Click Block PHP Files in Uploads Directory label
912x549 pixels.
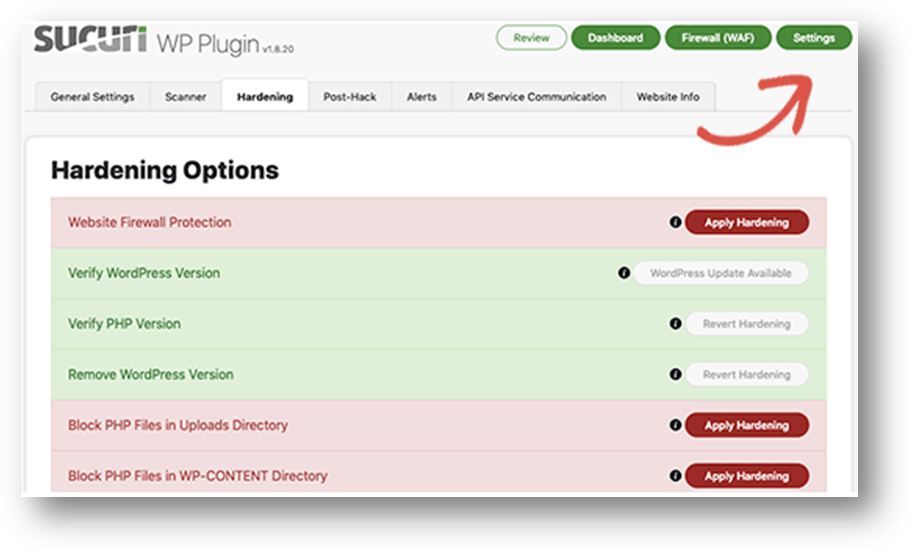tap(178, 425)
